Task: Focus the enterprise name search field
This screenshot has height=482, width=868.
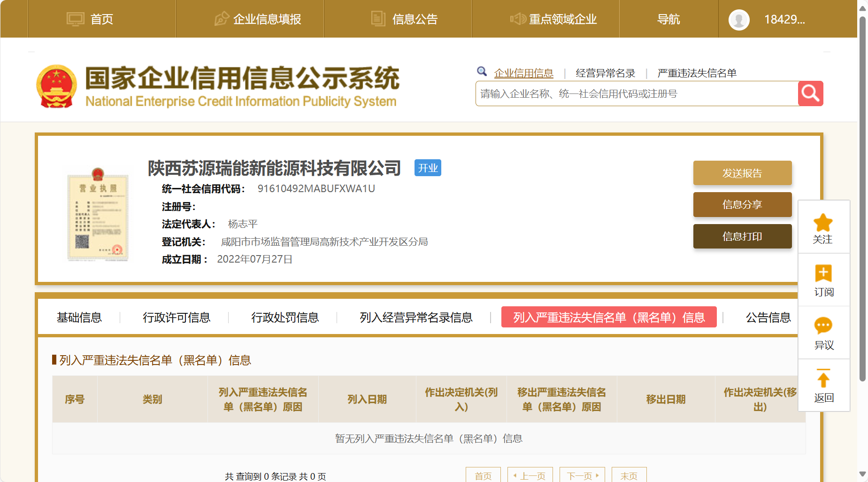Action: [x=637, y=93]
